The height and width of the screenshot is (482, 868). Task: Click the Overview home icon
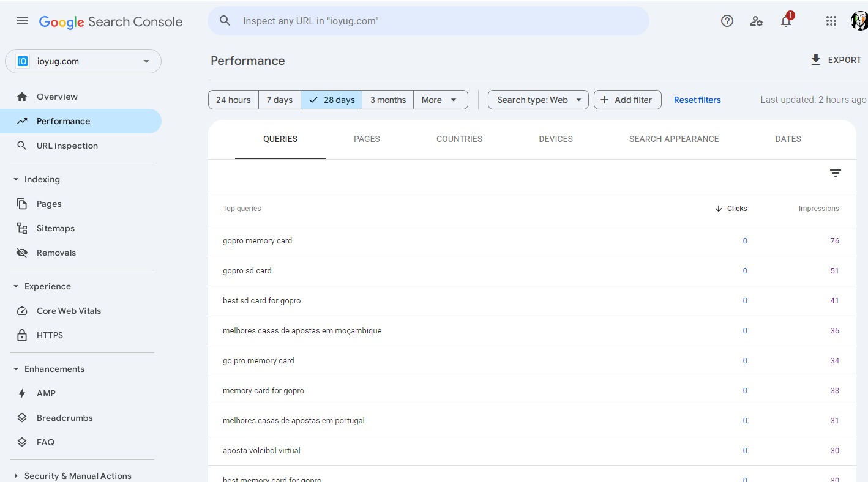[22, 97]
